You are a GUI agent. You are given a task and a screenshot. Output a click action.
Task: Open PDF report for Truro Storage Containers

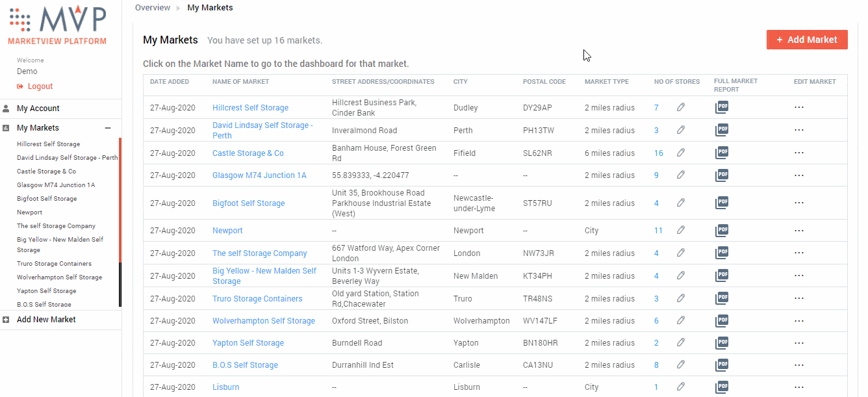coord(721,298)
